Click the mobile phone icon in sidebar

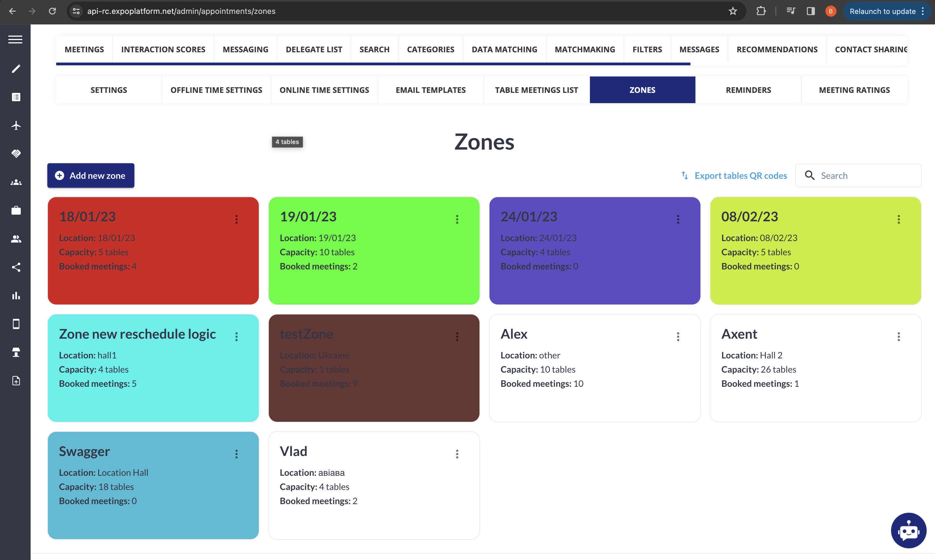(16, 324)
